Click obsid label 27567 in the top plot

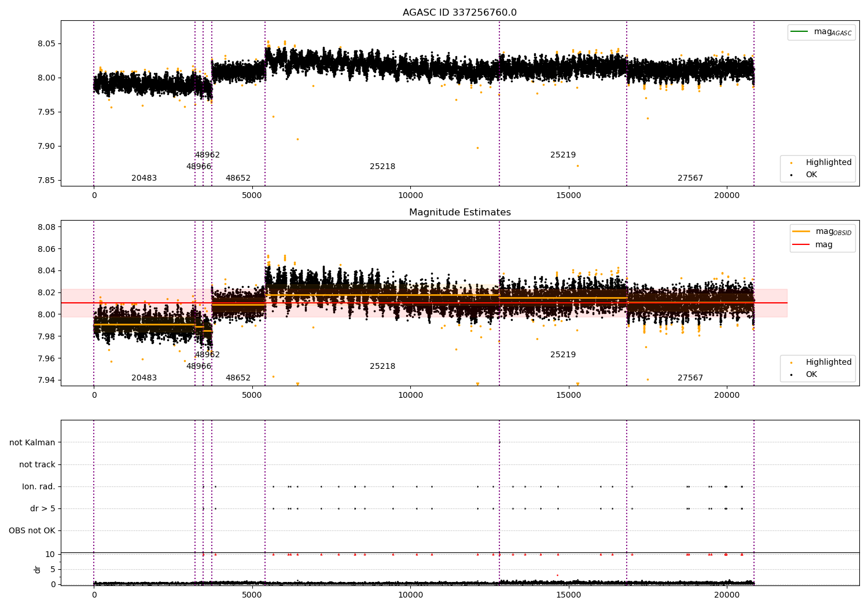[690, 178]
